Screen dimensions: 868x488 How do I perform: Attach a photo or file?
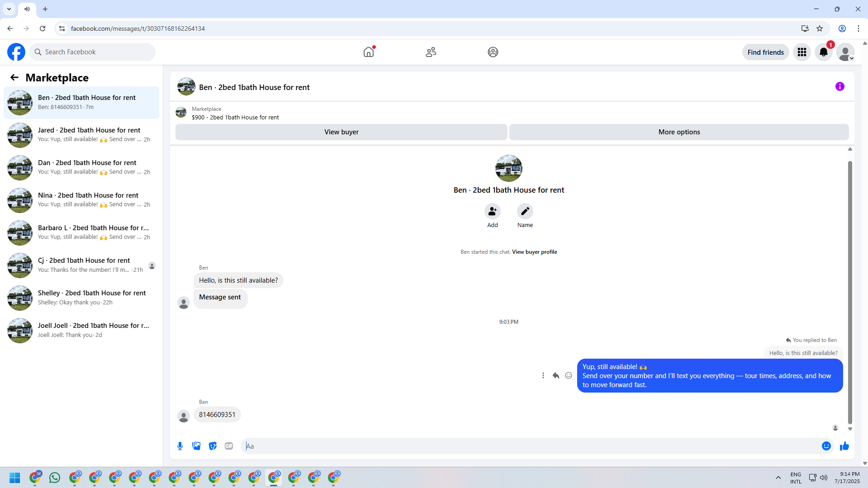pyautogui.click(x=196, y=446)
